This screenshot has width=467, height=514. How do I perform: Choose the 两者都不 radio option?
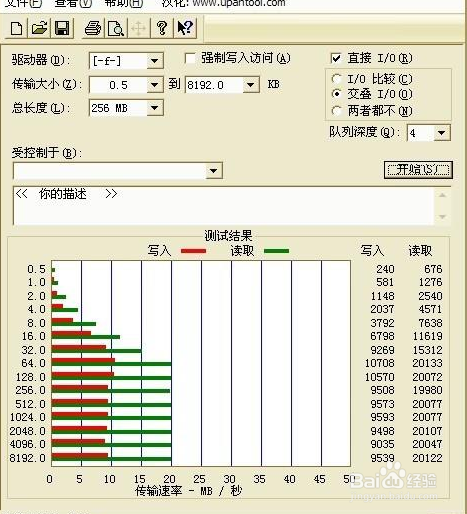coord(336,110)
